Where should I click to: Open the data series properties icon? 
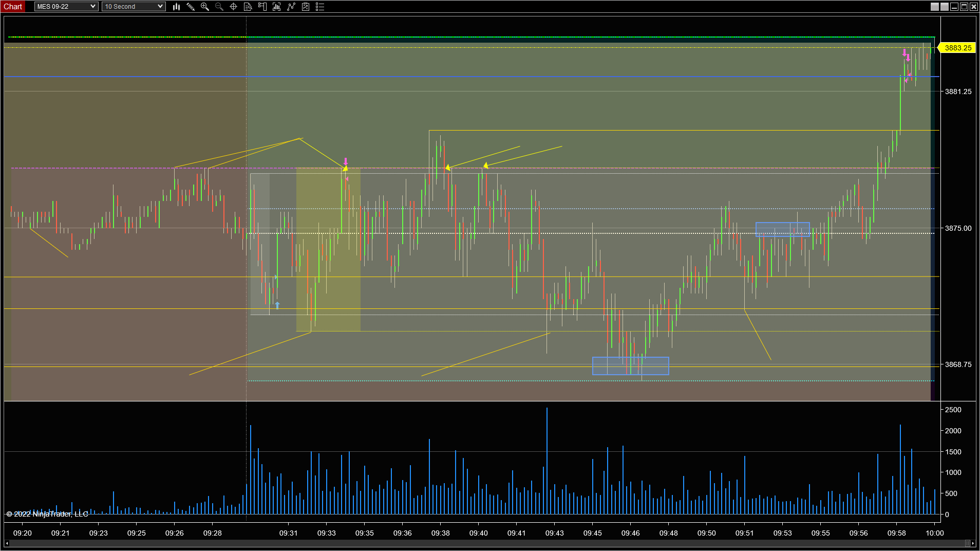tap(306, 7)
